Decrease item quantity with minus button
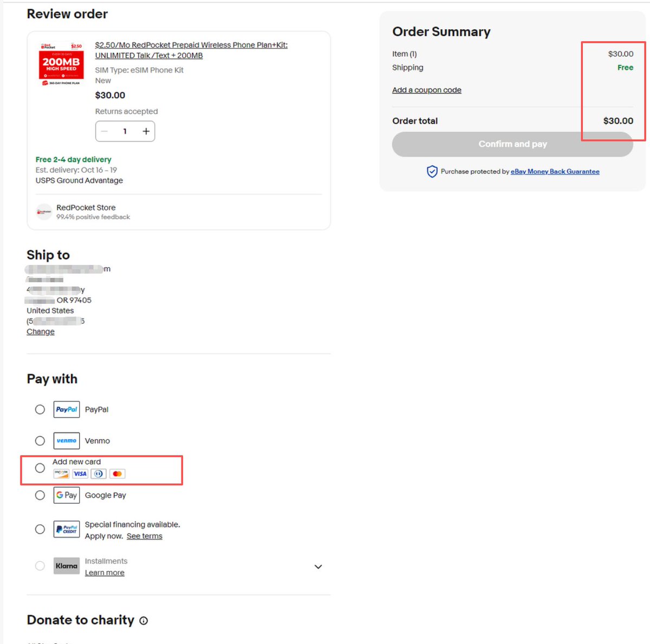The width and height of the screenshot is (650, 644). (x=105, y=131)
